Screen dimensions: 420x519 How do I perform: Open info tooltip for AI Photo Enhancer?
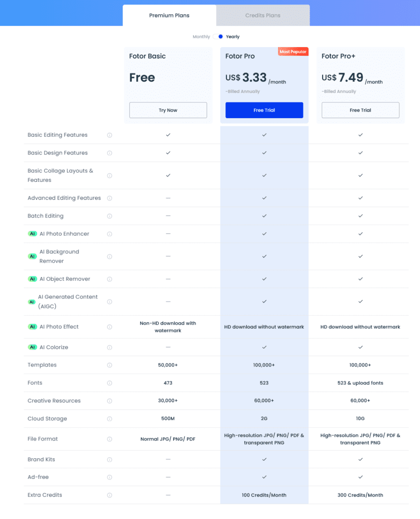[x=109, y=234]
